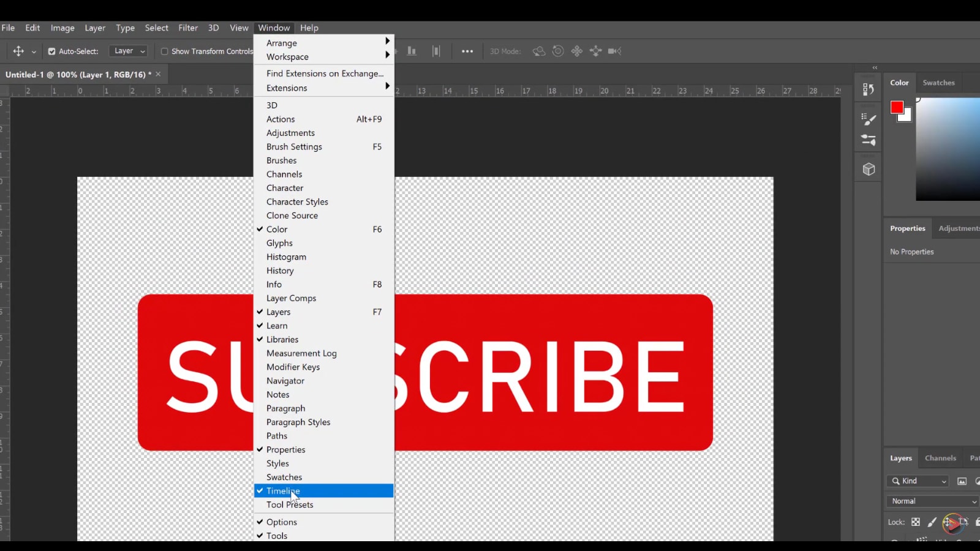980x551 pixels.
Task: Choose Brush Settings in Window menu
Action: pyautogui.click(x=323, y=147)
